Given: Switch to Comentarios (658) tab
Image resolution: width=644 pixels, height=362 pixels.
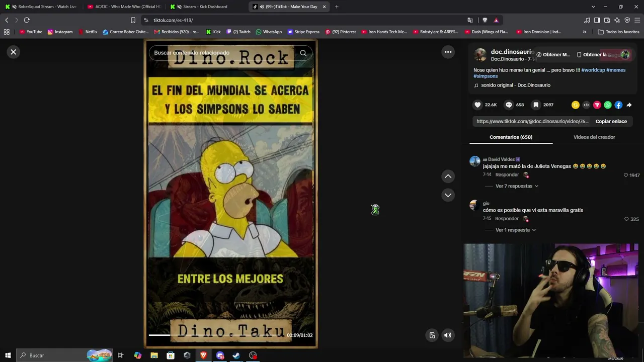Looking at the screenshot, I should pos(511,137).
